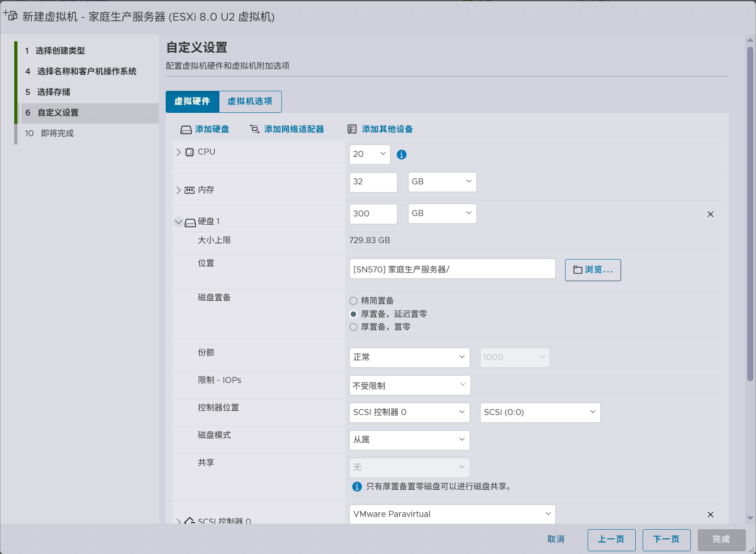The width and height of the screenshot is (756, 554).
Task: Select thick provision eager zeroed option
Action: coord(353,327)
